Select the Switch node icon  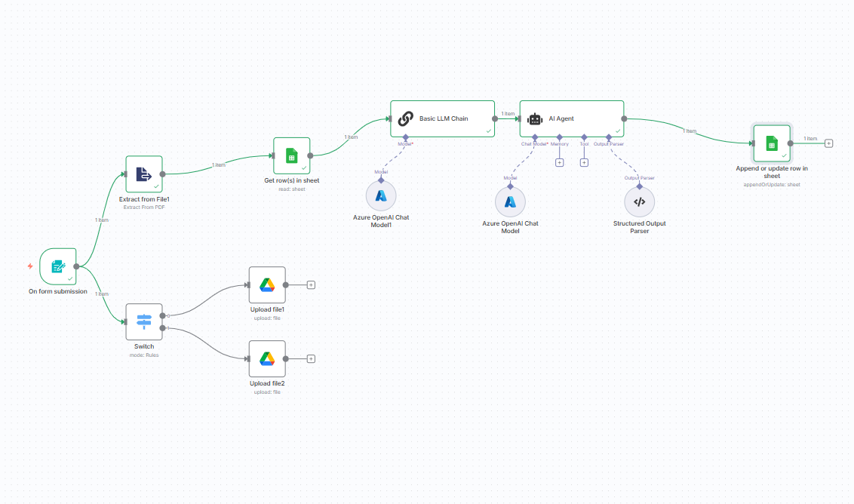144,321
